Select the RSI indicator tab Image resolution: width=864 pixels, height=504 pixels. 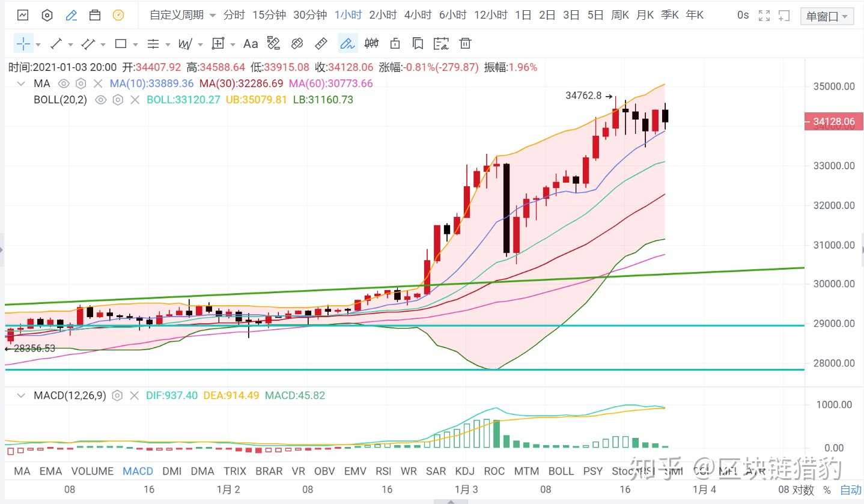[x=383, y=471]
